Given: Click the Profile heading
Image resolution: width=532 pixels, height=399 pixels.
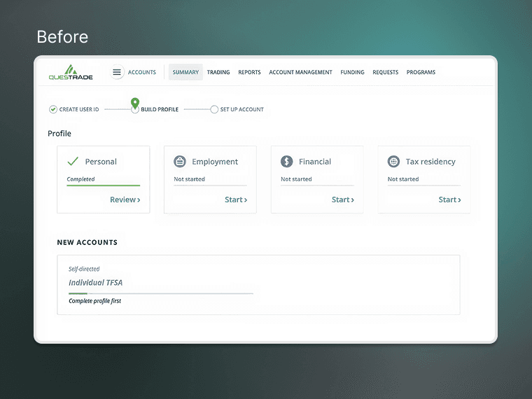Looking at the screenshot, I should (59, 133).
